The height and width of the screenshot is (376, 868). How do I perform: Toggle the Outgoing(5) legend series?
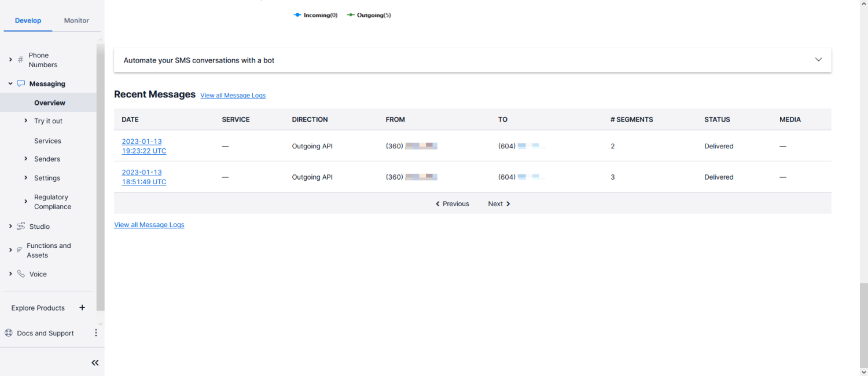click(x=369, y=15)
